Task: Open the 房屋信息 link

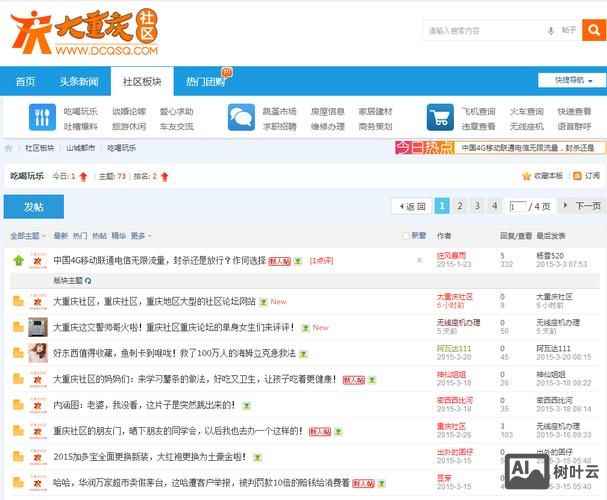Action: 328,111
